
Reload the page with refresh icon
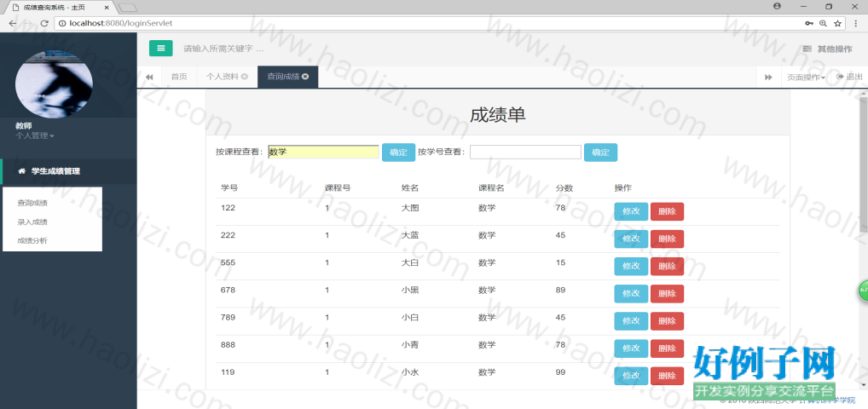pyautogui.click(x=45, y=23)
